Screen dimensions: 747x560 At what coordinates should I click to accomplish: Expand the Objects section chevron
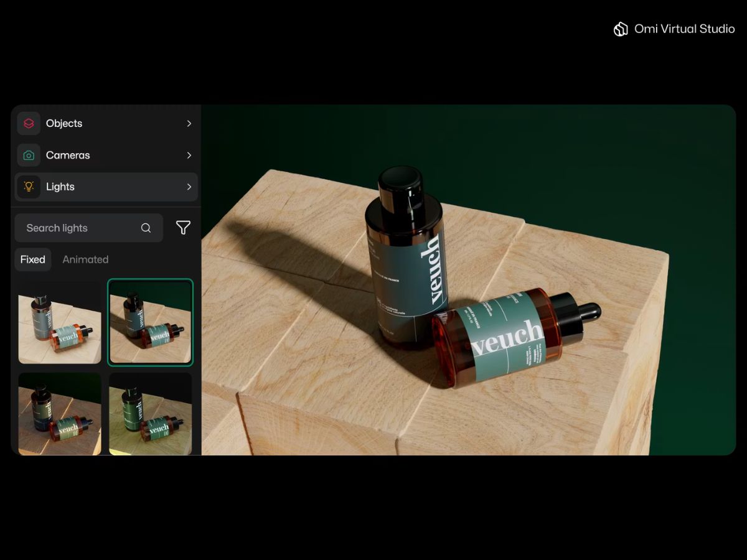pos(189,123)
